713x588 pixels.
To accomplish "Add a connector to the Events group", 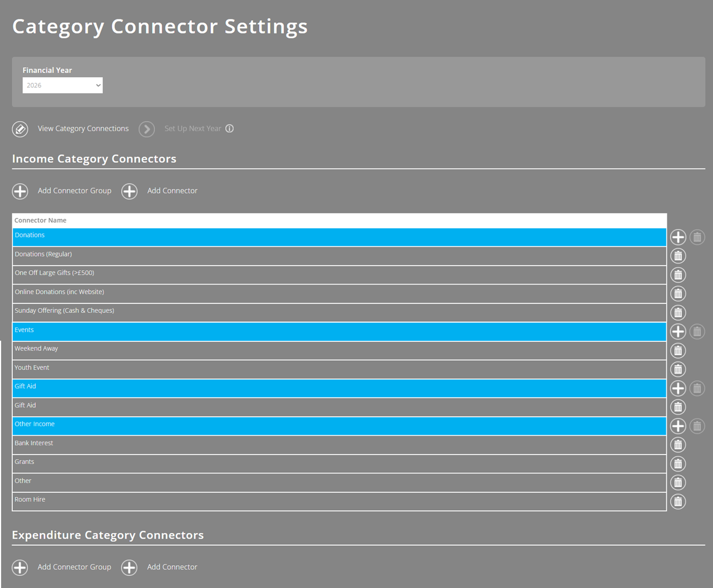I will (678, 332).
